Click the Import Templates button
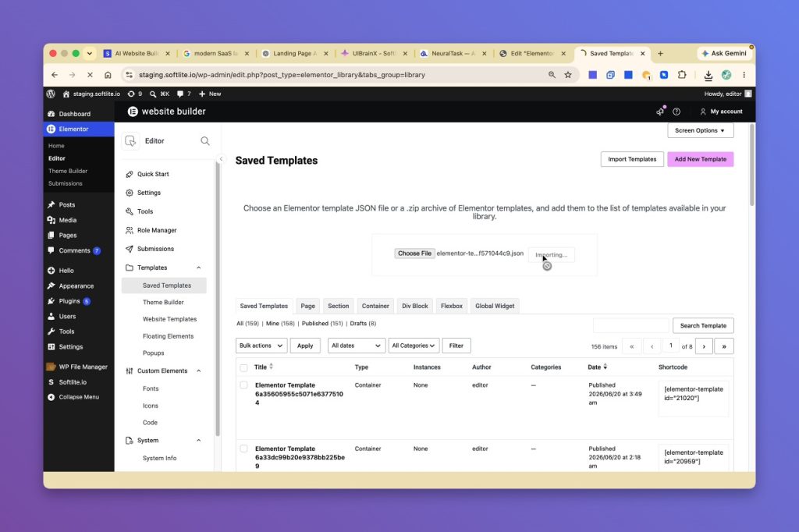Image resolution: width=799 pixels, height=532 pixels. [x=632, y=159]
